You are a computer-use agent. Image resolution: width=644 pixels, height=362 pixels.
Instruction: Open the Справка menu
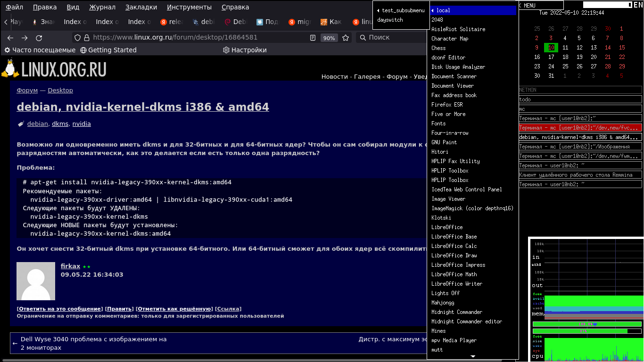(x=235, y=8)
